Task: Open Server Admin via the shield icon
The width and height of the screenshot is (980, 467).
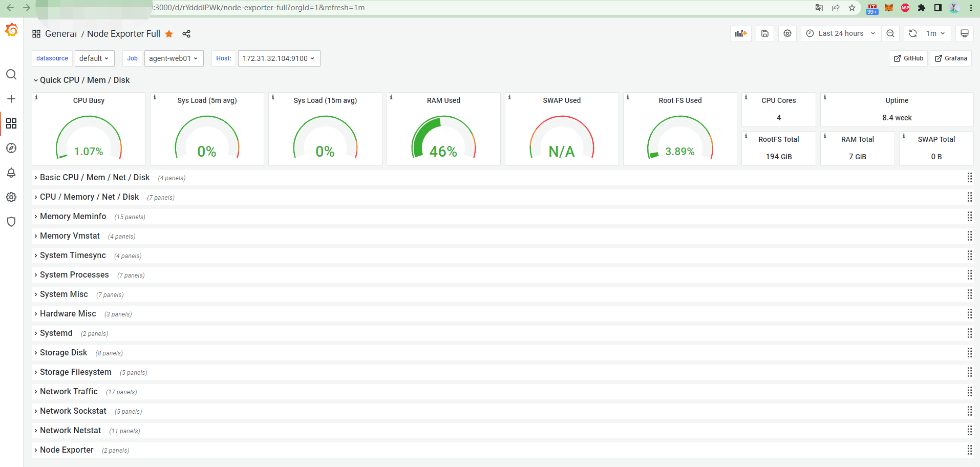Action: click(11, 222)
